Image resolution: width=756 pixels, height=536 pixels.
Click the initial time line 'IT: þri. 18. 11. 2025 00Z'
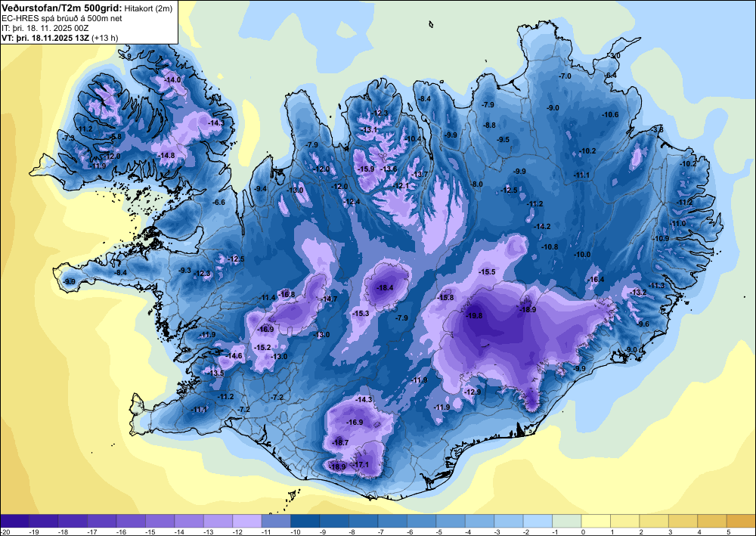45,28
